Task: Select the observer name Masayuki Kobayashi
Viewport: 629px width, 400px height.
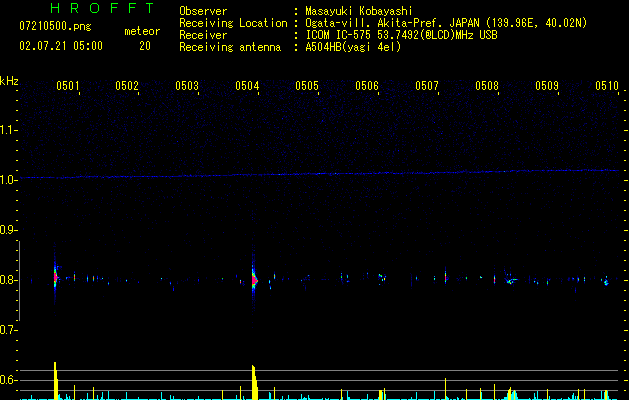Action: (x=359, y=11)
